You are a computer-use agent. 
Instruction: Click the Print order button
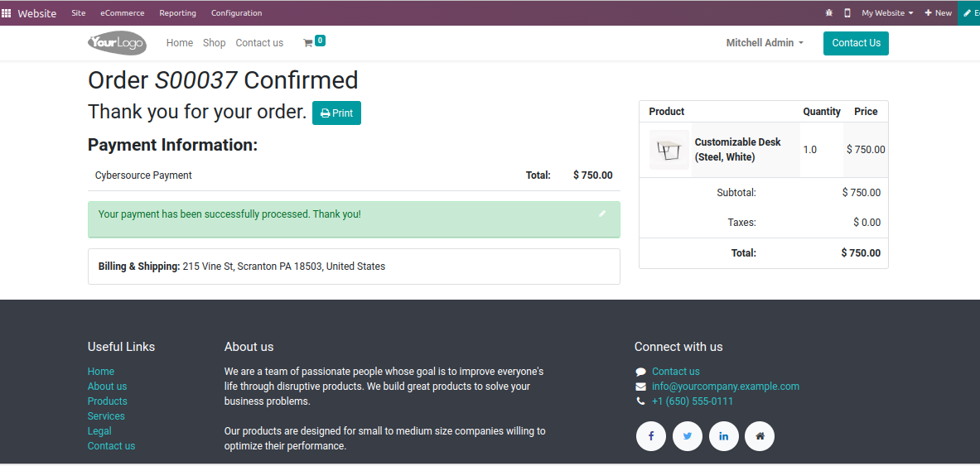pos(336,113)
